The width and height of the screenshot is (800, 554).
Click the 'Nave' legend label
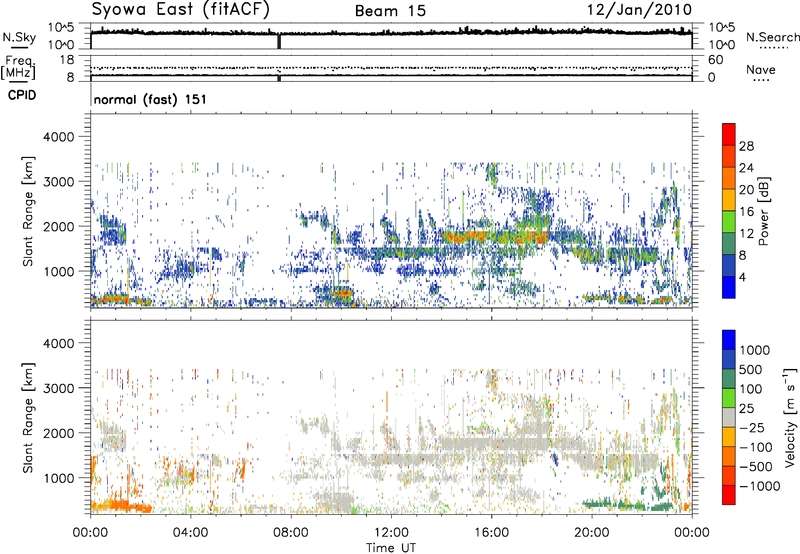(x=761, y=69)
